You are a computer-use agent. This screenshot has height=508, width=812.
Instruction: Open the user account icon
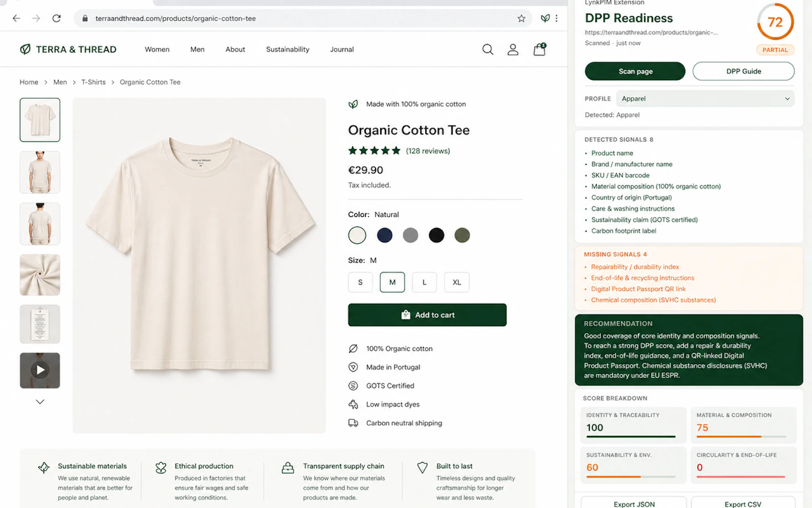(x=513, y=49)
